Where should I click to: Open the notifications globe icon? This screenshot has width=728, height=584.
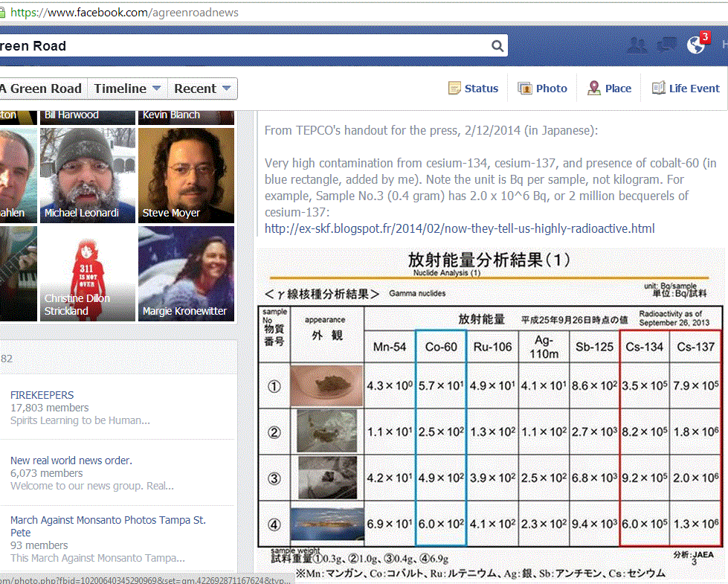tap(696, 45)
